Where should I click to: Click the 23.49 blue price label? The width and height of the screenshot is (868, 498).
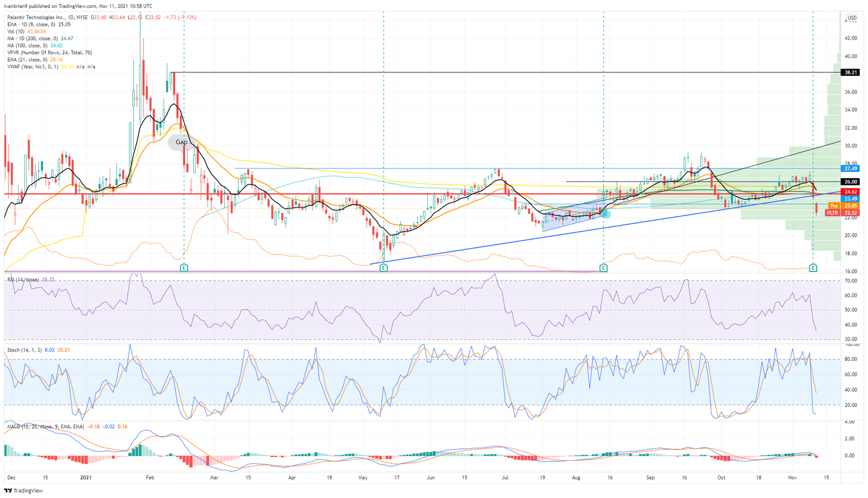[x=850, y=199]
